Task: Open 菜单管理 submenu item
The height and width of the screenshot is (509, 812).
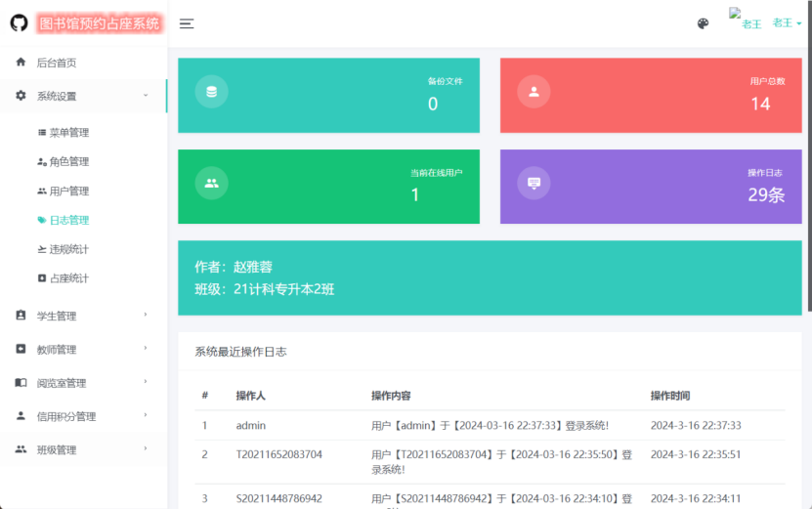Action: (68, 133)
